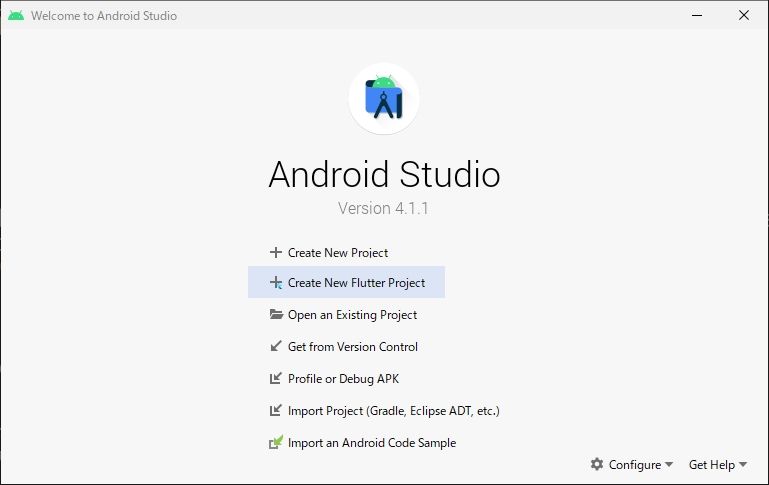
Task: Minimize the Welcome to Android Studio window
Action: tap(694, 16)
